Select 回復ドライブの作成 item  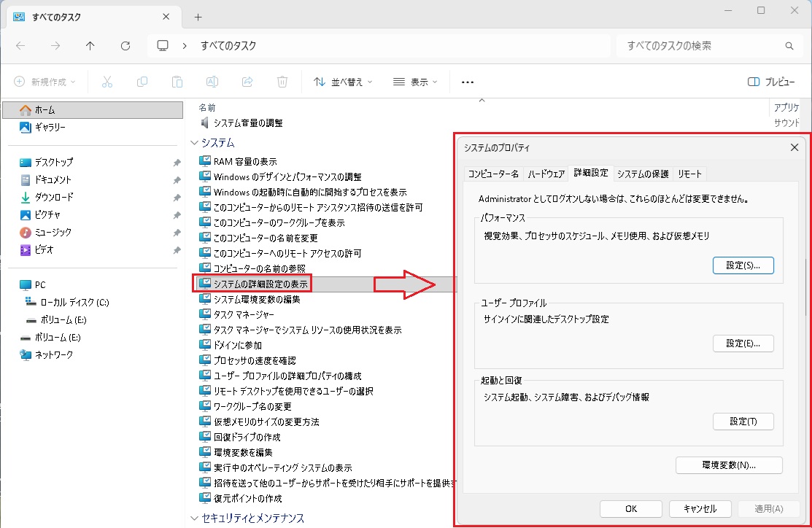tap(240, 437)
